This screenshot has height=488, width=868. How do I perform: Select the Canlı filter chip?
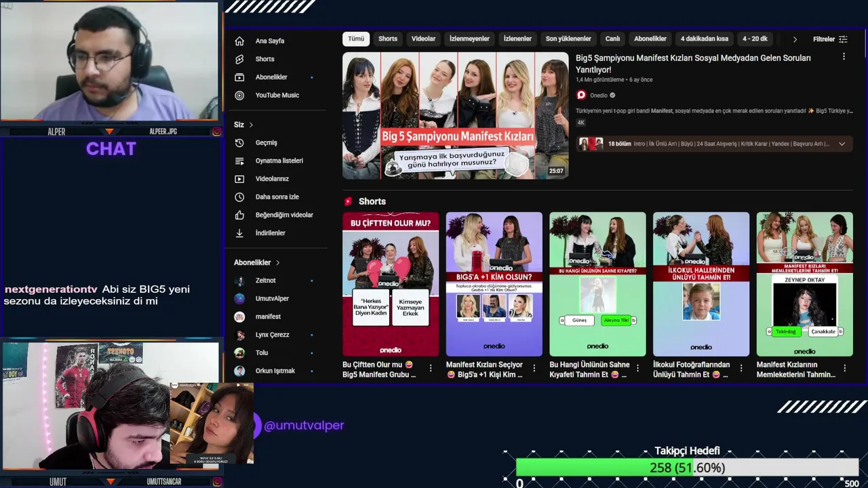pyautogui.click(x=612, y=39)
